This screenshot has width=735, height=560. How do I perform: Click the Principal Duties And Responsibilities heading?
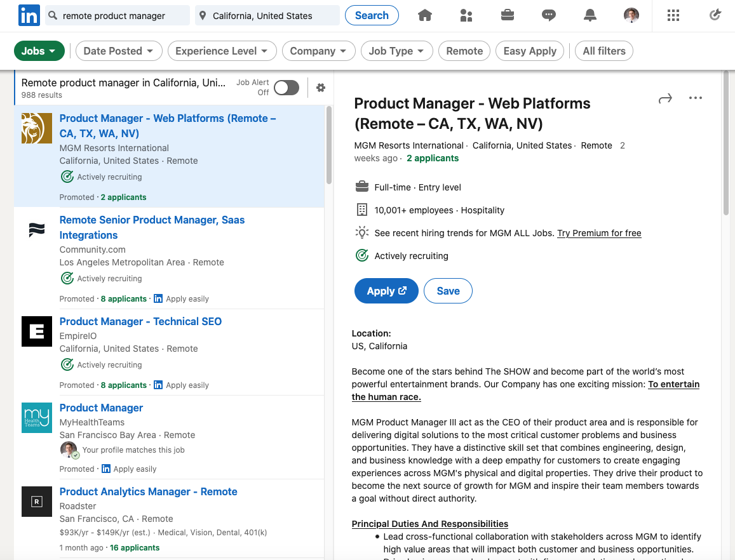[430, 524]
